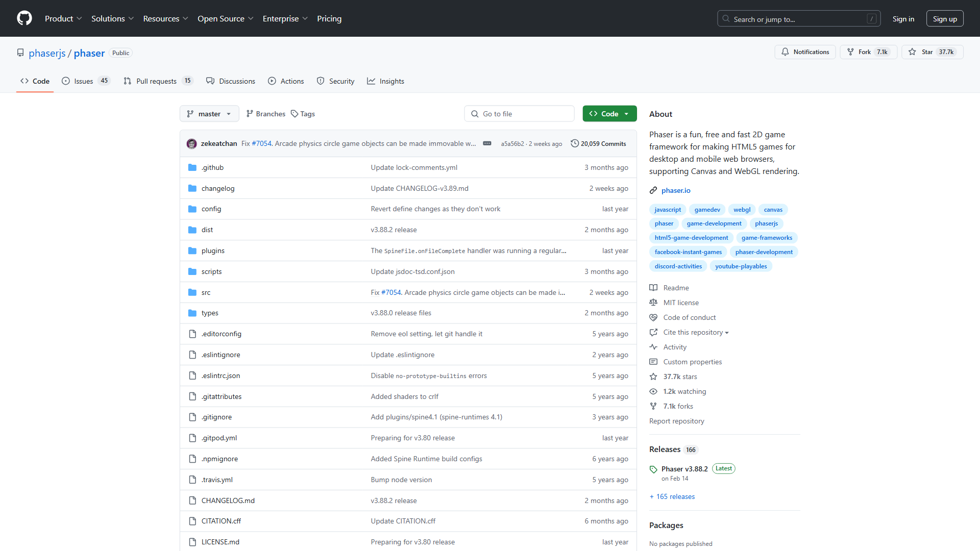Open the changelog folder icon
980x551 pixels.
[x=192, y=189]
